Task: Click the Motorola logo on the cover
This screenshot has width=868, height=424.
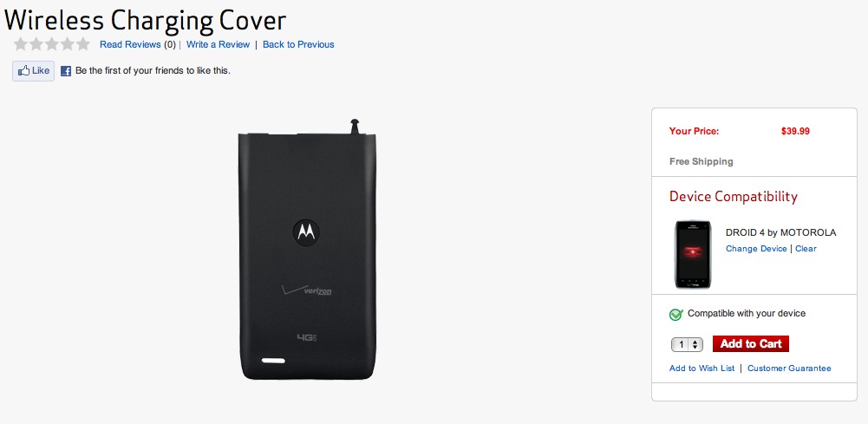Action: (x=306, y=232)
